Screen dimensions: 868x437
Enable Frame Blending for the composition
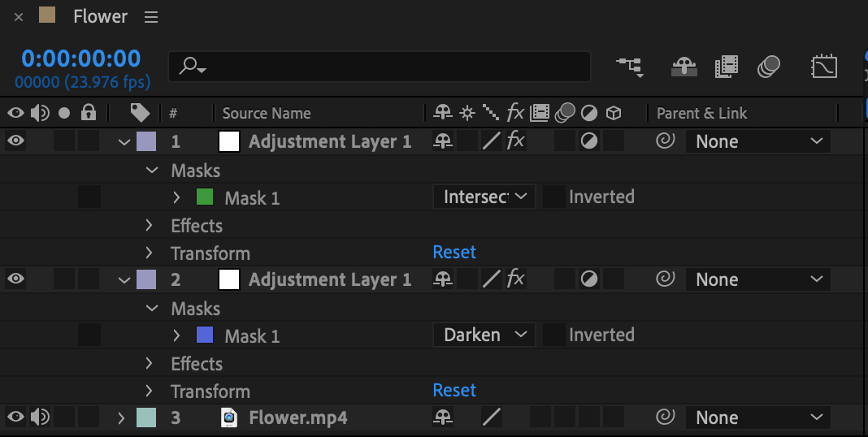click(727, 67)
